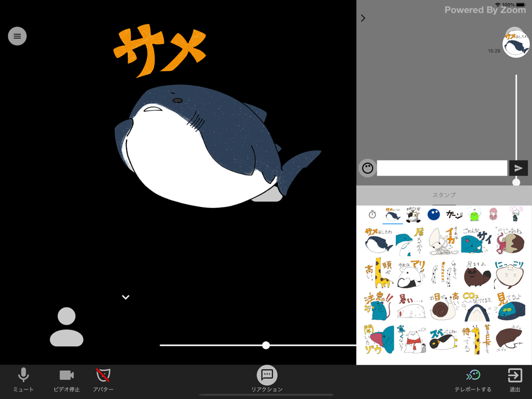Send the 注意!! blue mouse stamp

tap(379, 306)
